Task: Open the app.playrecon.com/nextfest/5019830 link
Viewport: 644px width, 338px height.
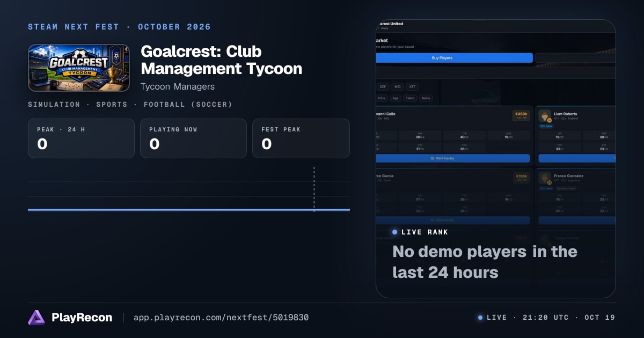Action: click(221, 318)
